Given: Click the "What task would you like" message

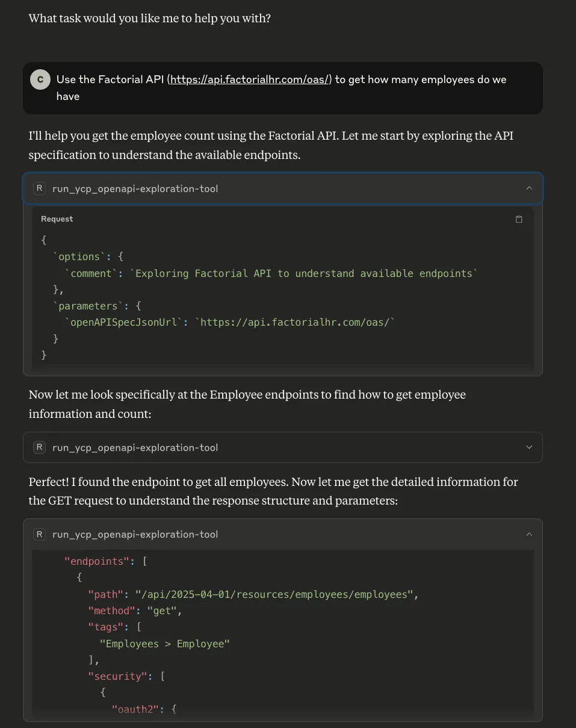Looking at the screenshot, I should pos(149,18).
